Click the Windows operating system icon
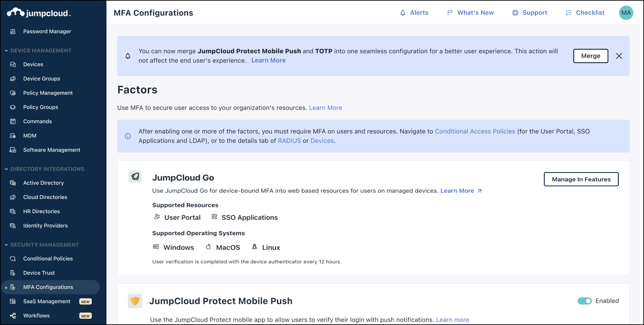 [156, 247]
